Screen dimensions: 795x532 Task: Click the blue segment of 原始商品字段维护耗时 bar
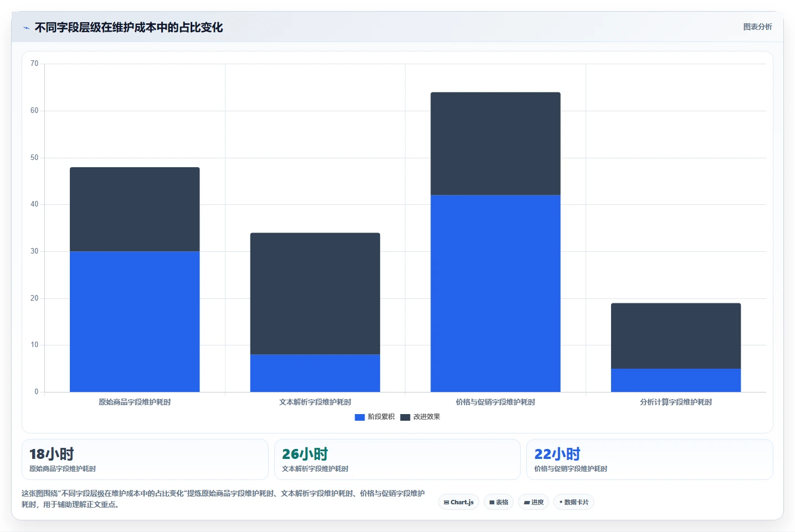pyautogui.click(x=135, y=322)
